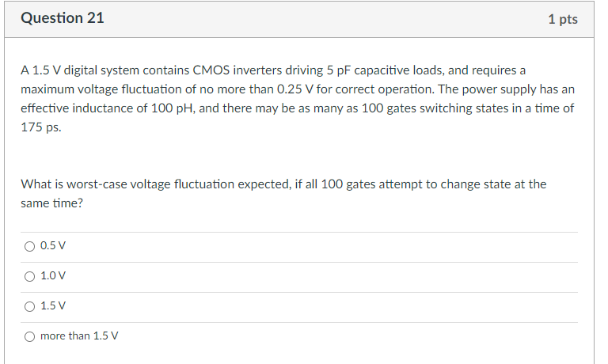The height and width of the screenshot is (364, 608).
Task: Select the 0.5 V radio button
Action: [x=29, y=247]
